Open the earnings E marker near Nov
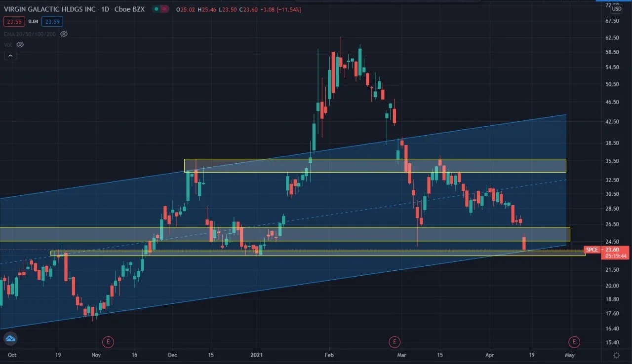Viewport: 632px width, 364px height. [108, 341]
